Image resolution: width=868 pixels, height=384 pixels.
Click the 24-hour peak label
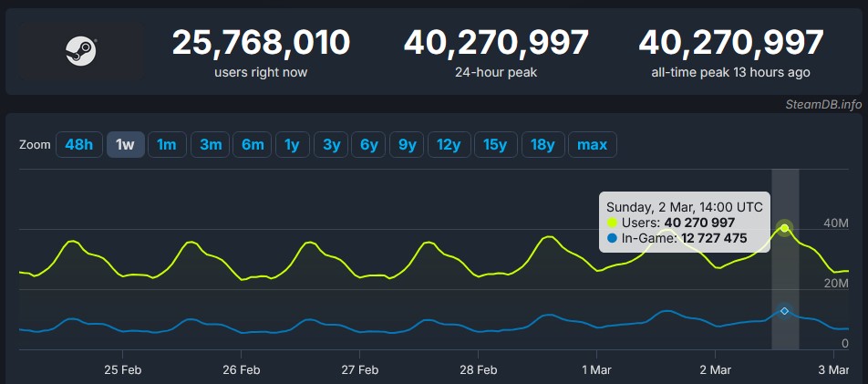coord(495,73)
